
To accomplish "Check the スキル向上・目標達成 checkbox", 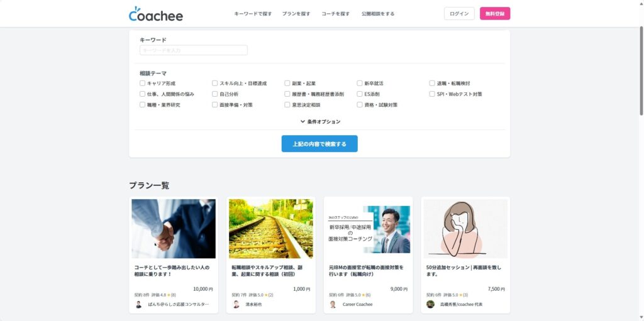I will [215, 83].
